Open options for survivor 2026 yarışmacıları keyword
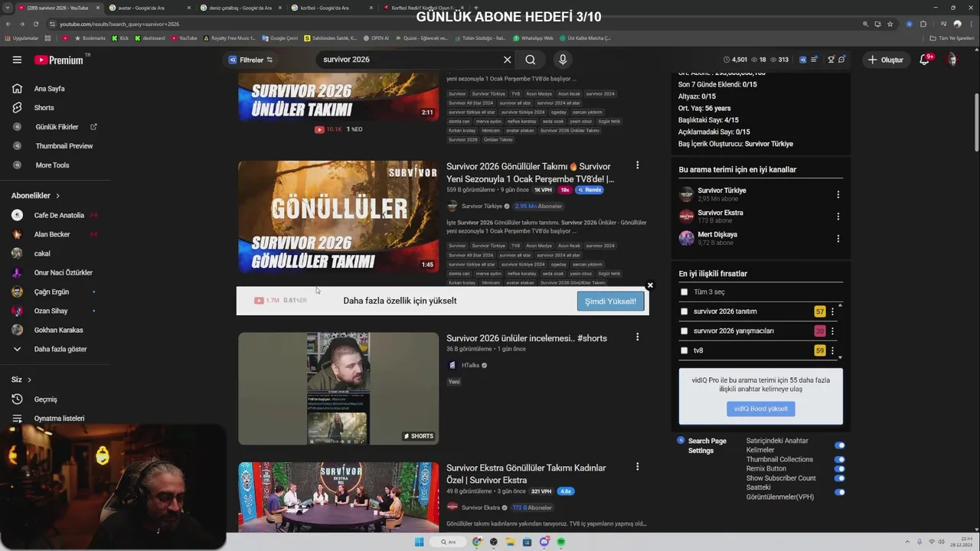The width and height of the screenshot is (980, 551). [832, 331]
